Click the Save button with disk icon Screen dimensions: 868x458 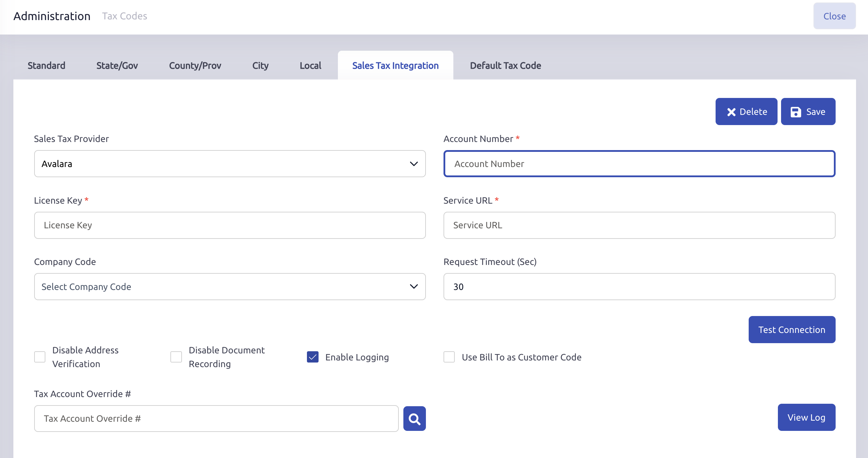808,112
